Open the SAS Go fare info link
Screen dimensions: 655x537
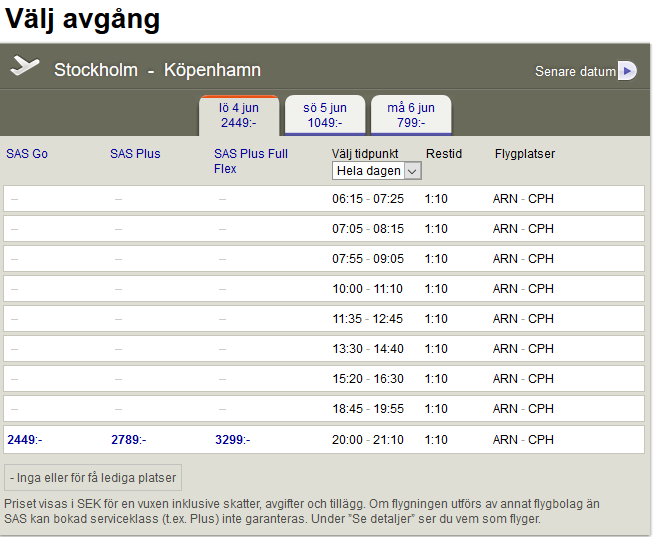[27, 154]
